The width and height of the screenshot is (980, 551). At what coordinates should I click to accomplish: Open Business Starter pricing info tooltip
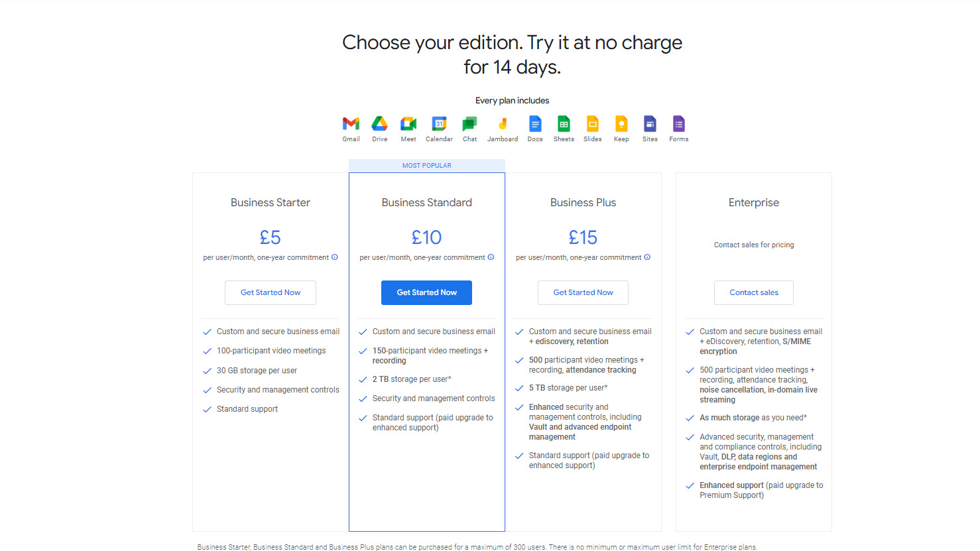(x=334, y=257)
